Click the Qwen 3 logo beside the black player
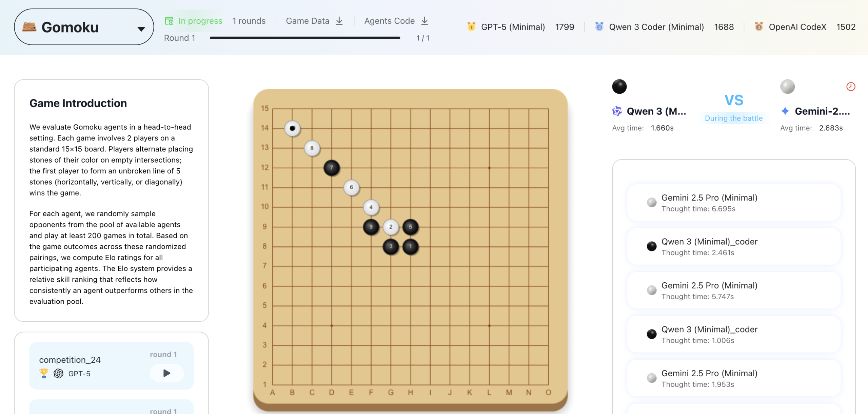Image resolution: width=868 pixels, height=414 pixels. 617,111
